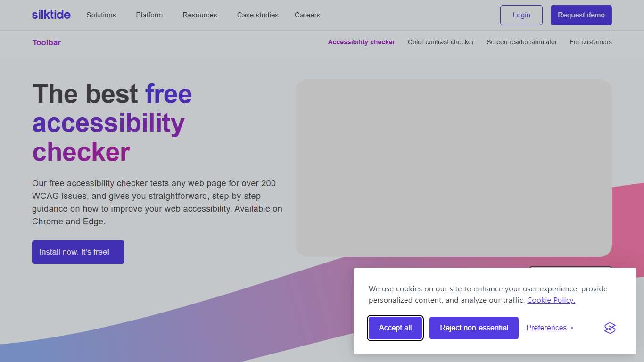Click the Silktide icon in cookie banner
The width and height of the screenshot is (644, 362).
[x=610, y=328]
